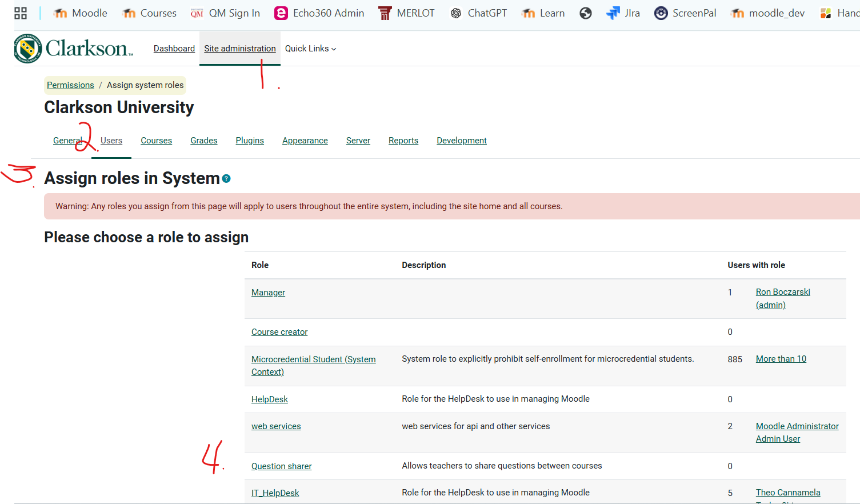Open the ChatGPT bookmark
This screenshot has height=504, width=860.
[x=478, y=13]
